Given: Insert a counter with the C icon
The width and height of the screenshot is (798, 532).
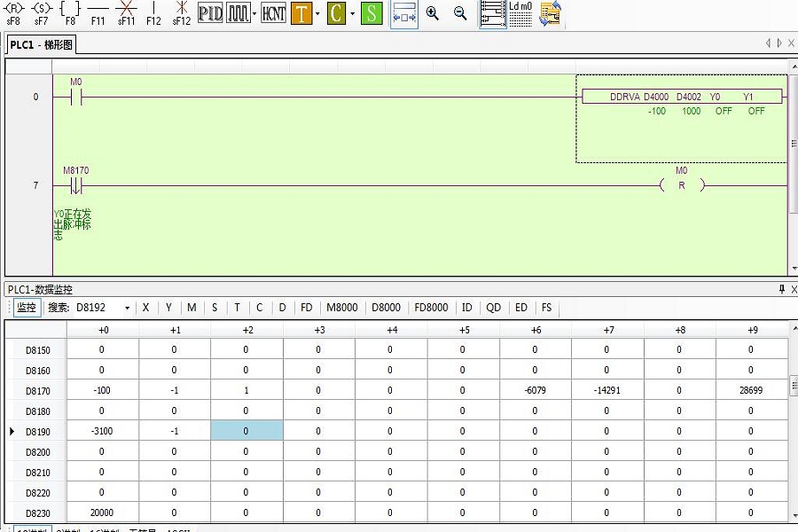Looking at the screenshot, I should pyautogui.click(x=336, y=13).
